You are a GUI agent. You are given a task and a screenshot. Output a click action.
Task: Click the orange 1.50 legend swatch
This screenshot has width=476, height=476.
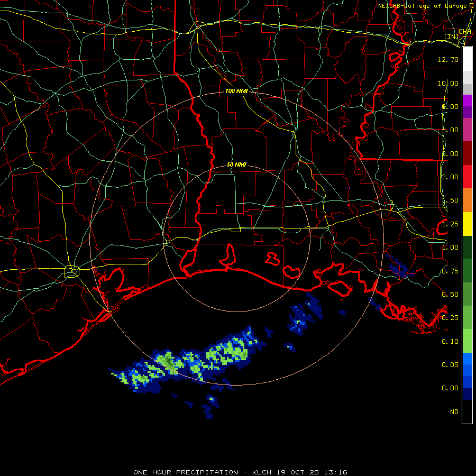(x=467, y=200)
